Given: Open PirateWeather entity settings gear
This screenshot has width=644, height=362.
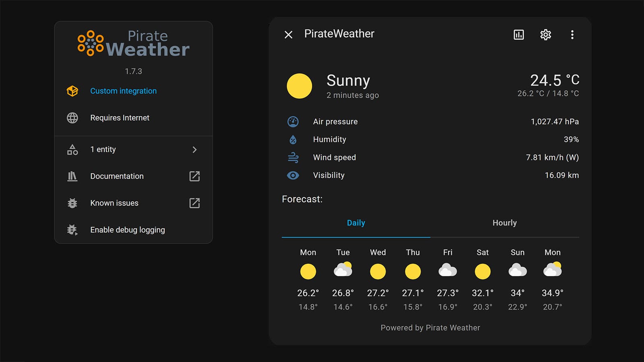Looking at the screenshot, I should click(546, 35).
